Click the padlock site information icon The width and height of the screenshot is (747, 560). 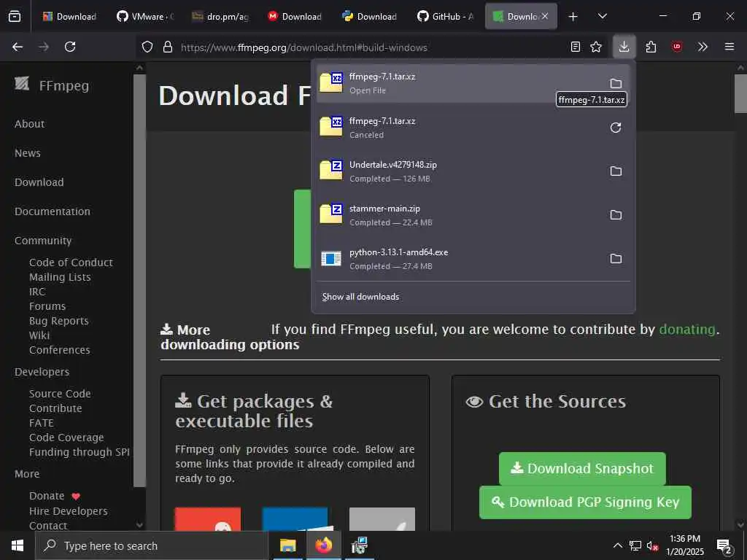(x=167, y=47)
